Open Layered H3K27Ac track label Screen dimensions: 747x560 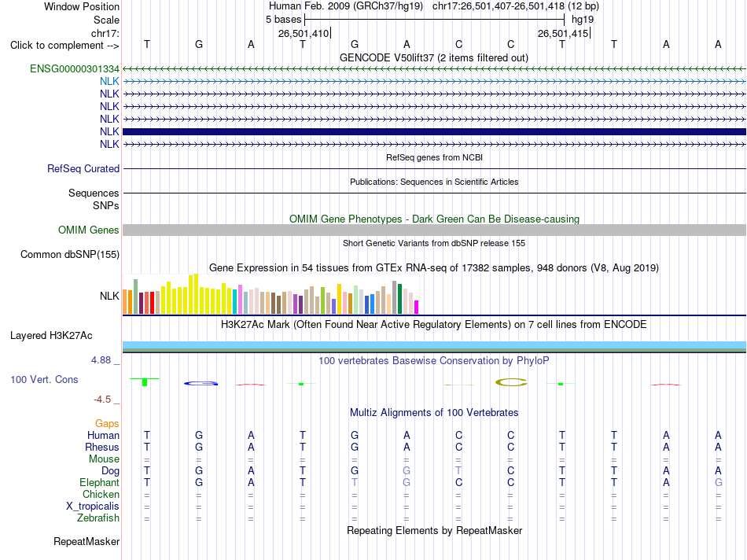51,336
